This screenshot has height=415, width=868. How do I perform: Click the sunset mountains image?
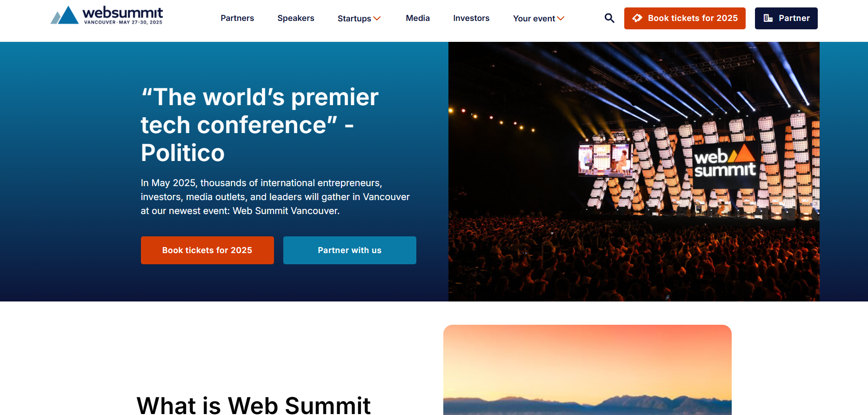point(588,370)
